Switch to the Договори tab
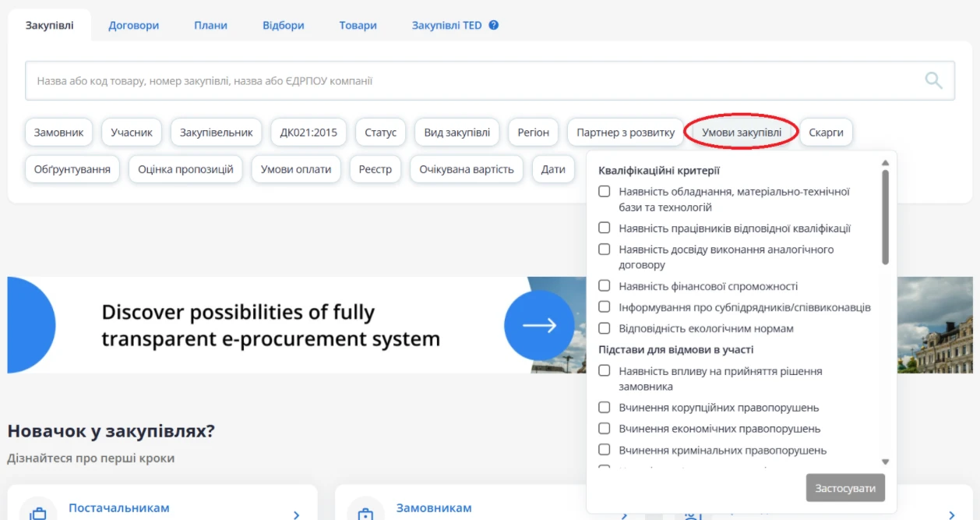The image size is (980, 520). pyautogui.click(x=134, y=25)
